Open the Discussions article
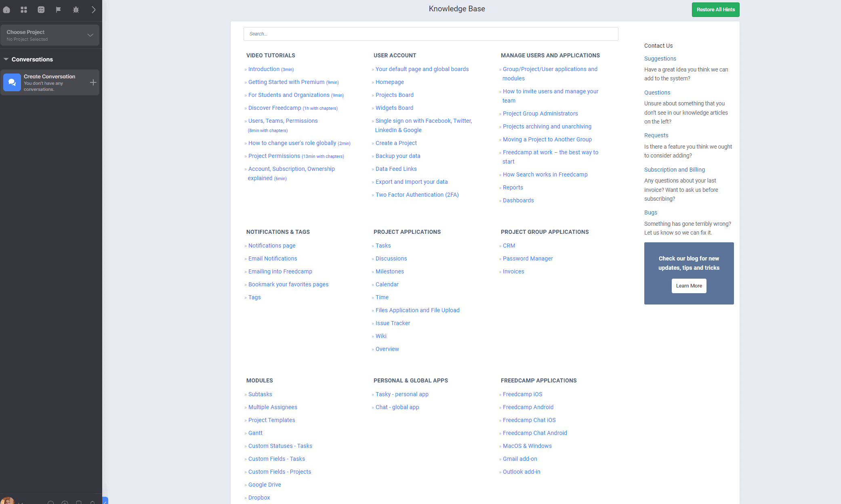This screenshot has width=841, height=504. coord(391,259)
